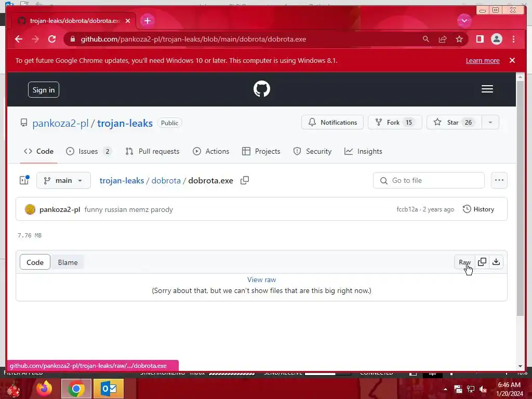
Task: Open the Security tab
Action: [x=312, y=151]
